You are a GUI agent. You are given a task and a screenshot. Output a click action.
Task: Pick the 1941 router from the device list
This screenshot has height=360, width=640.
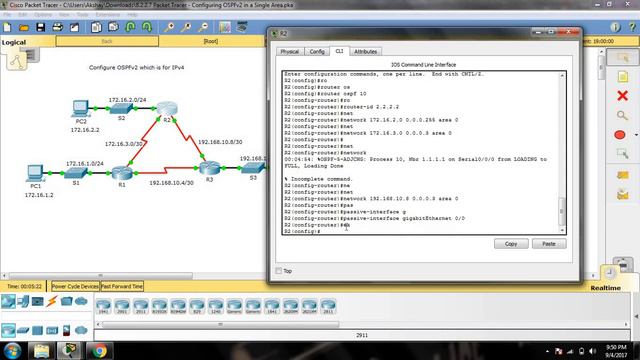(x=104, y=306)
